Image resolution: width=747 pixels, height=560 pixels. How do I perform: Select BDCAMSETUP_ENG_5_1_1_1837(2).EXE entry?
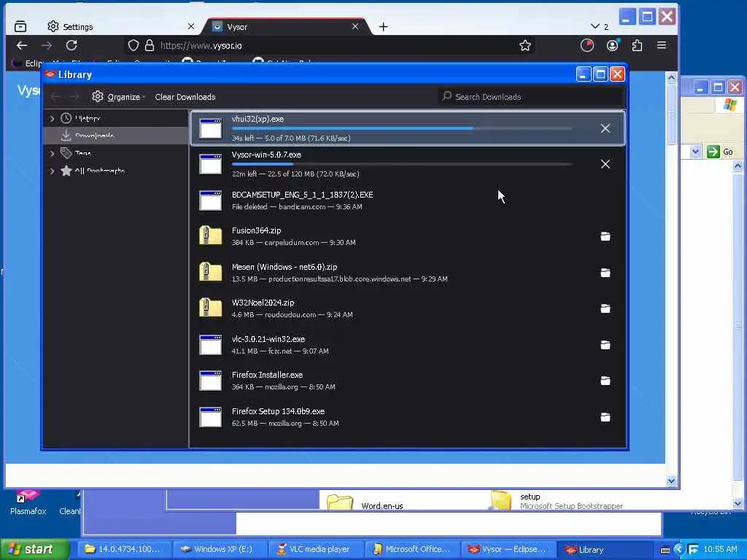[408, 201]
